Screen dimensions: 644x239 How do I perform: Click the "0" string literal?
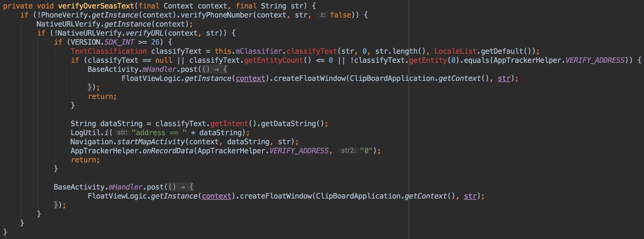click(x=367, y=151)
